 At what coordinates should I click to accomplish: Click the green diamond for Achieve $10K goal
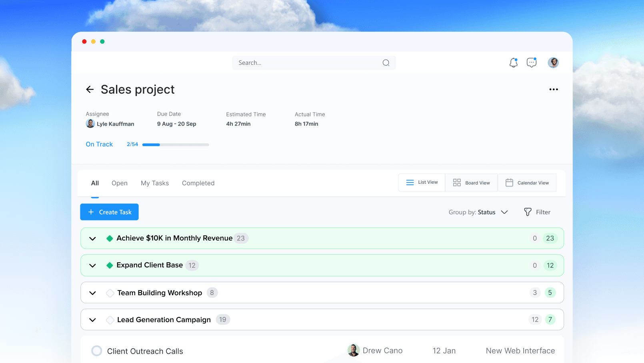[x=110, y=239]
